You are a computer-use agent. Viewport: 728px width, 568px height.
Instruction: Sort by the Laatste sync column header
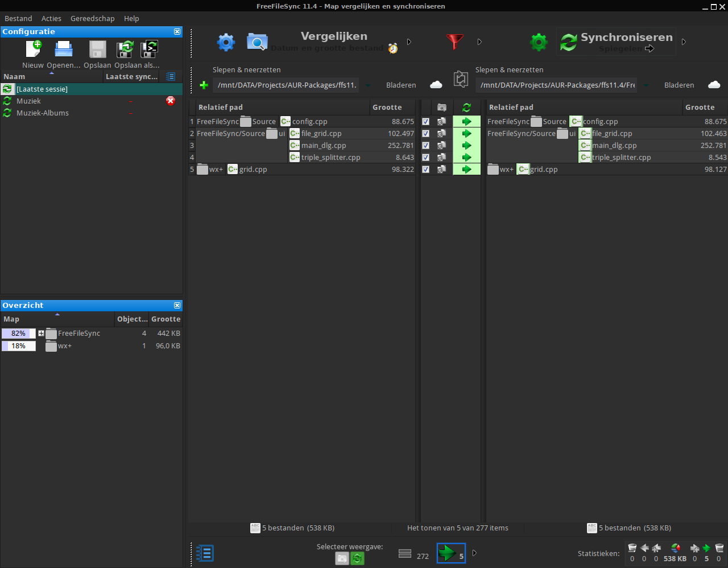[x=132, y=76]
